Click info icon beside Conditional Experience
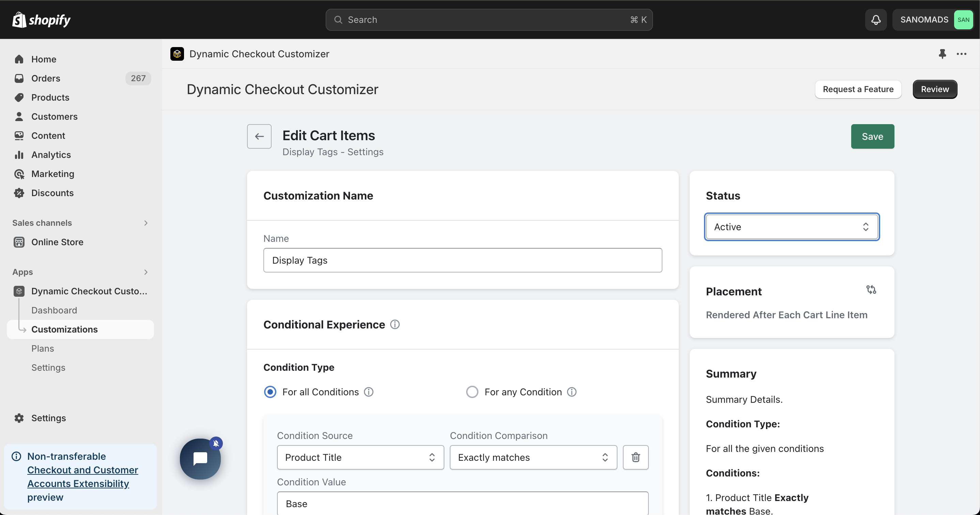Image resolution: width=980 pixels, height=515 pixels. [x=395, y=324]
